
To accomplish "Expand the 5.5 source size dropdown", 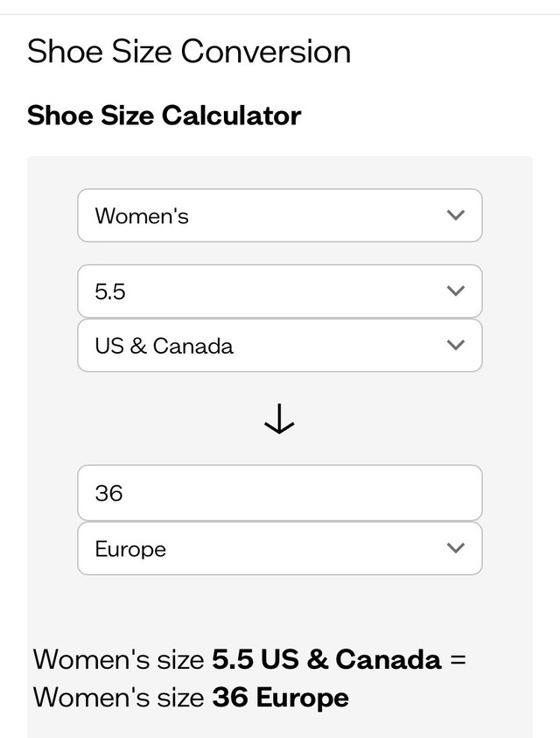I will tap(279, 291).
